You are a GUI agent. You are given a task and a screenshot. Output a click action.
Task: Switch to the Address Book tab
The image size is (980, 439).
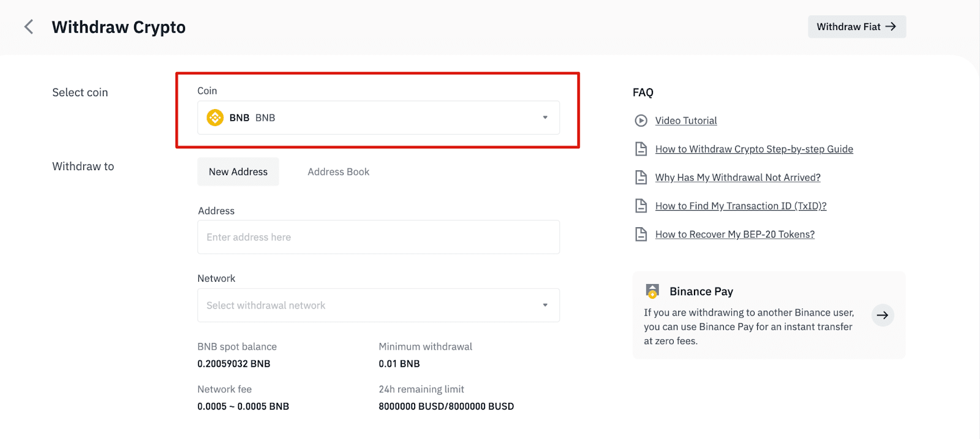(x=339, y=172)
